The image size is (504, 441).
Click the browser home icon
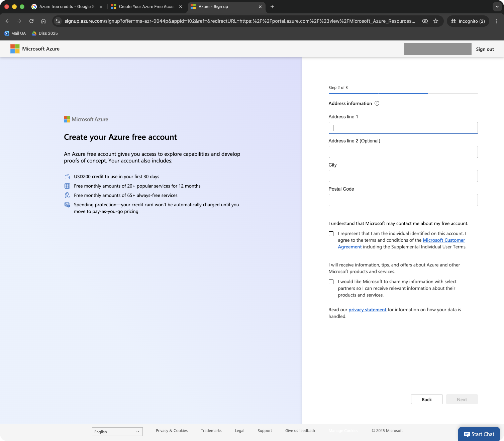pyautogui.click(x=43, y=21)
